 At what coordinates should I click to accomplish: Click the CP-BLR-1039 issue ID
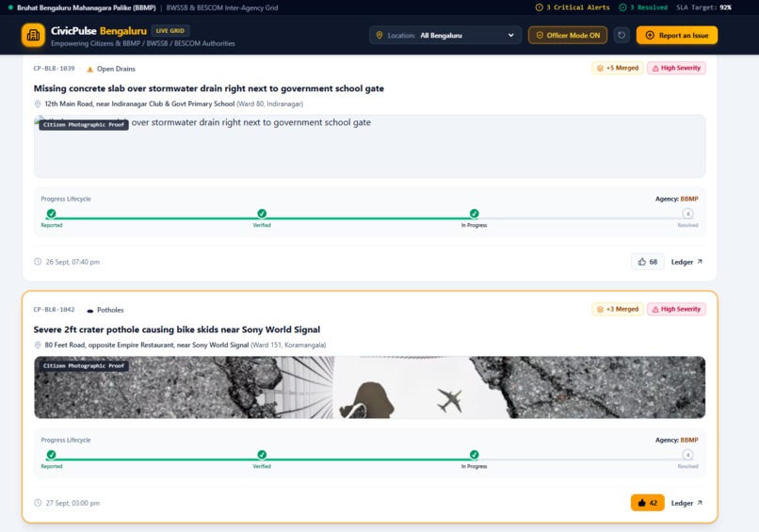(55, 68)
